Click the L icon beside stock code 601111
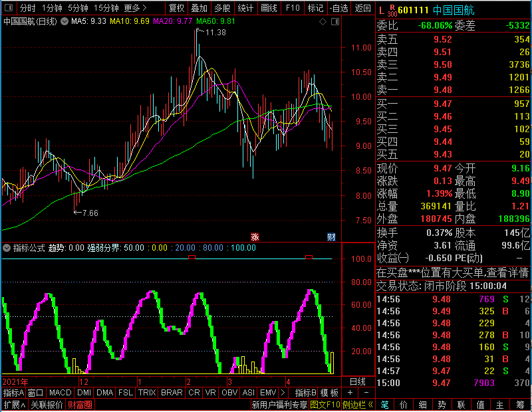Screen dimensions: 532x412 382,11
